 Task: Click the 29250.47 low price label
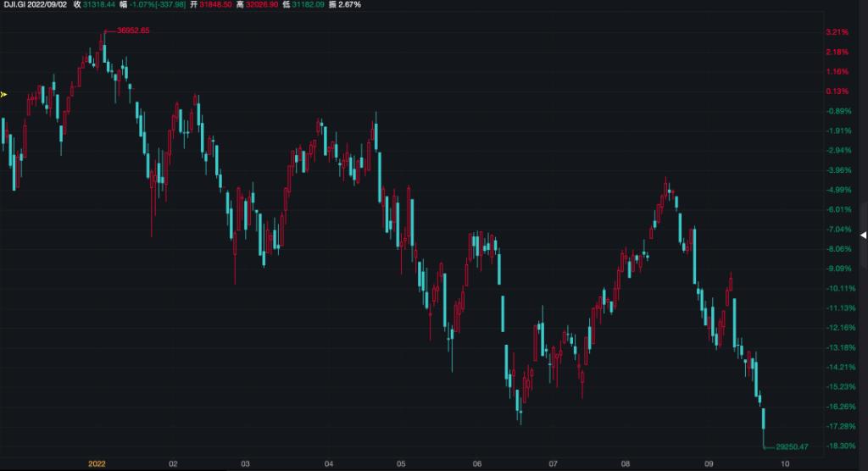793,446
